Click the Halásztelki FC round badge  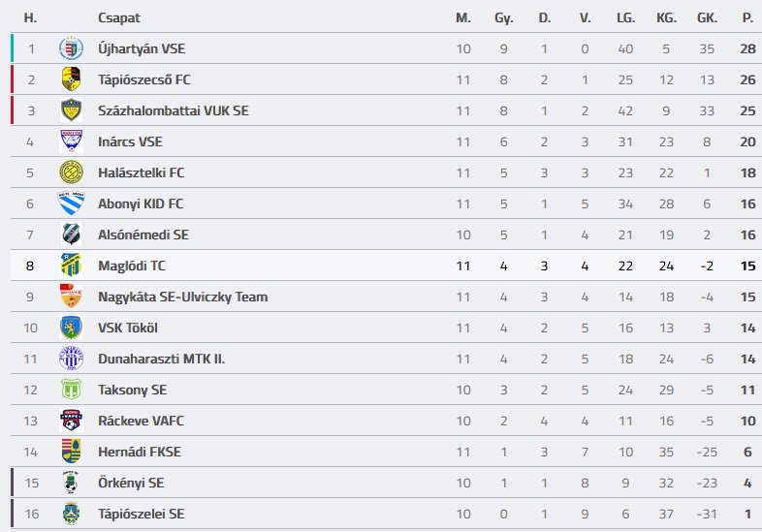[x=71, y=172]
